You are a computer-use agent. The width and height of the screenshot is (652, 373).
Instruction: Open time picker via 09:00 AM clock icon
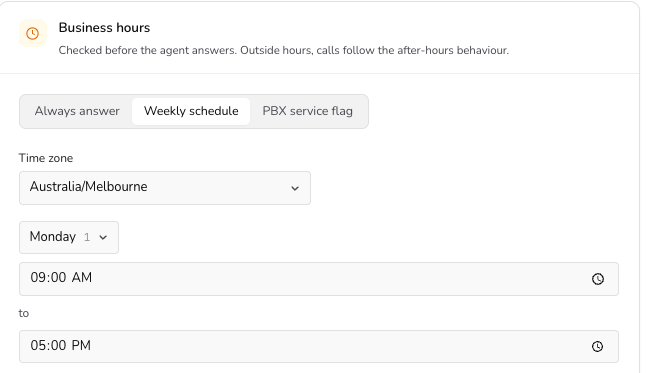pyautogui.click(x=598, y=279)
